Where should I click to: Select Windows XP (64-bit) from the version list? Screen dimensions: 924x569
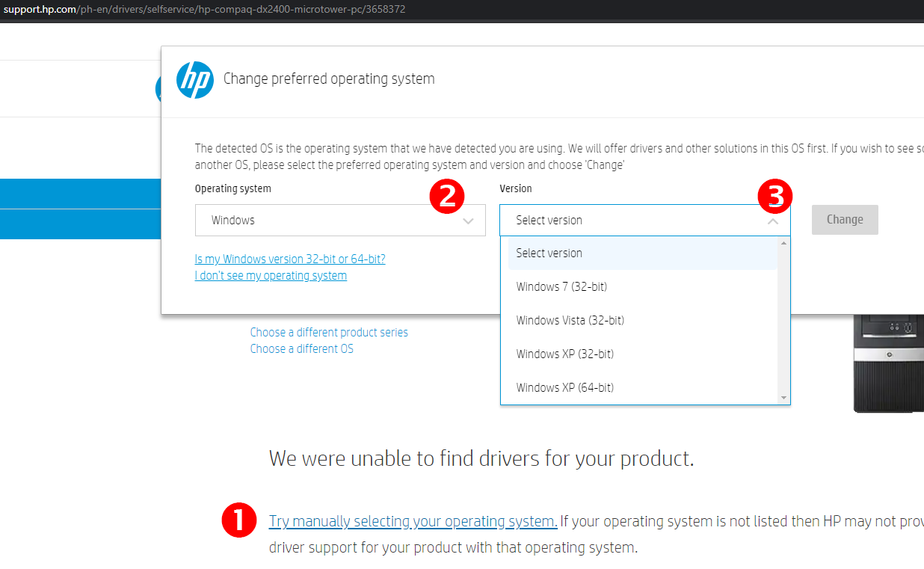(643, 388)
